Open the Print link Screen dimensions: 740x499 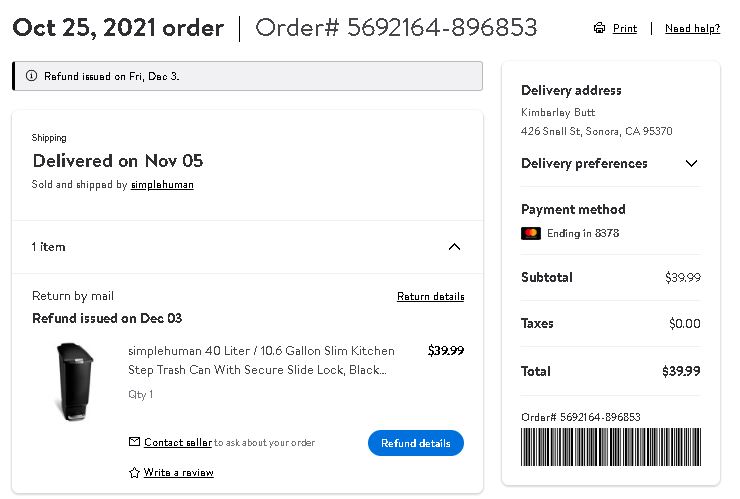(625, 28)
